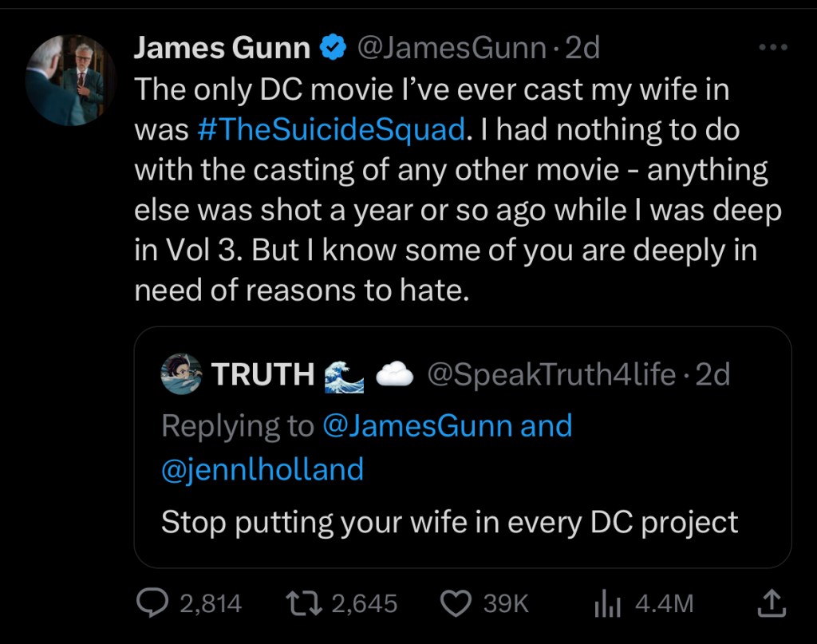Click James Gunn's blue verified badge
The image size is (817, 644).
[x=333, y=49]
